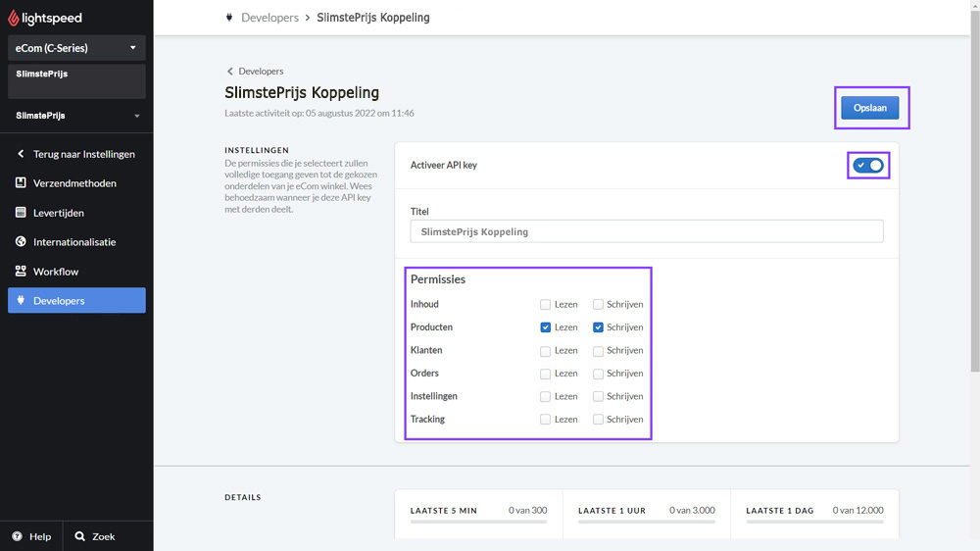Click the Developers back link above title
The width and height of the screenshot is (980, 551).
[x=261, y=72]
